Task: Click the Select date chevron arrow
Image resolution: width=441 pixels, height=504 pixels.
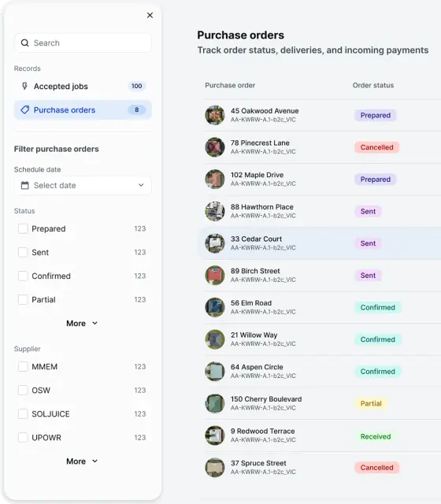Action: [x=141, y=185]
